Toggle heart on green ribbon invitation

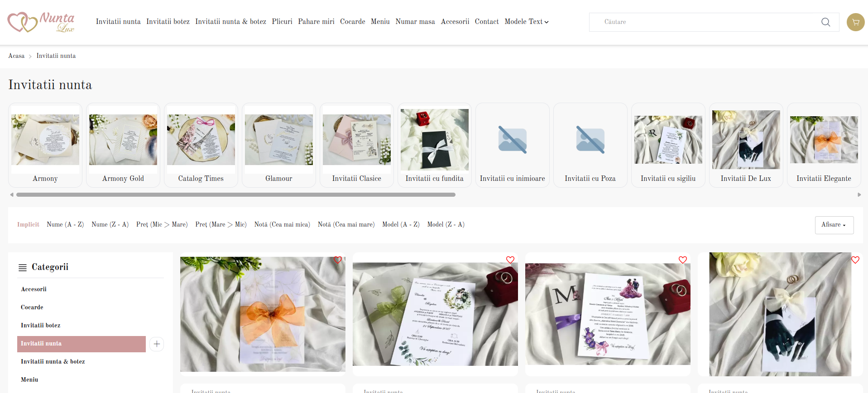pyautogui.click(x=510, y=260)
